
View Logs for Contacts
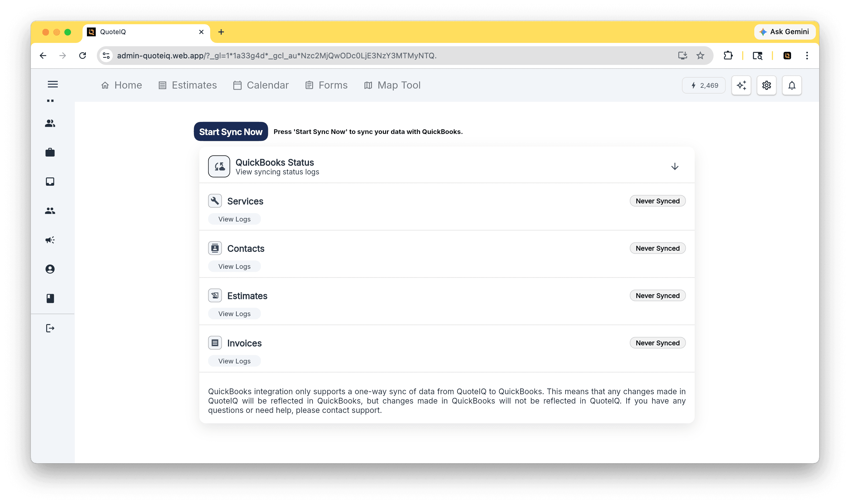tap(234, 267)
